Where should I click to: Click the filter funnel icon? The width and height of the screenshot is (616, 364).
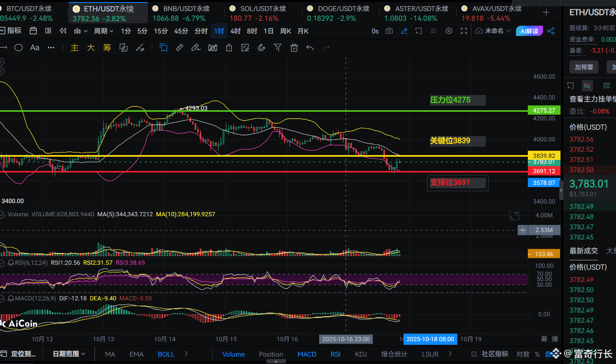coord(278,48)
